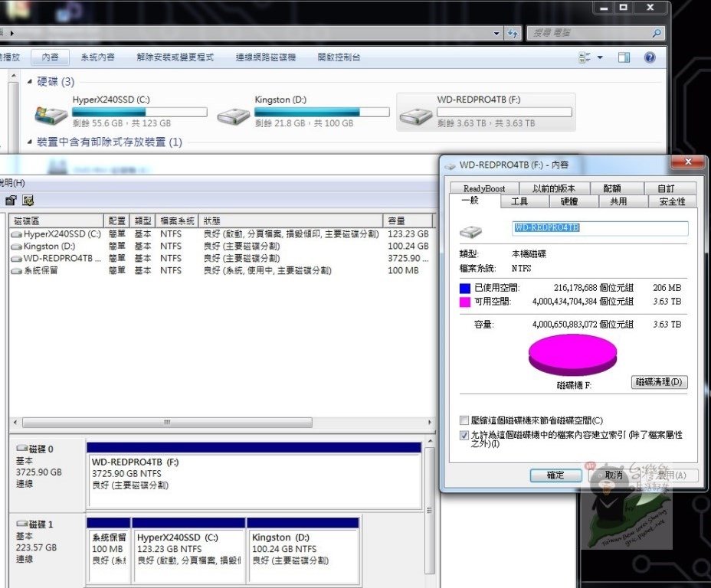Sort by the 磁碟區 column header
Image resolution: width=711 pixels, height=588 pixels.
56,221
